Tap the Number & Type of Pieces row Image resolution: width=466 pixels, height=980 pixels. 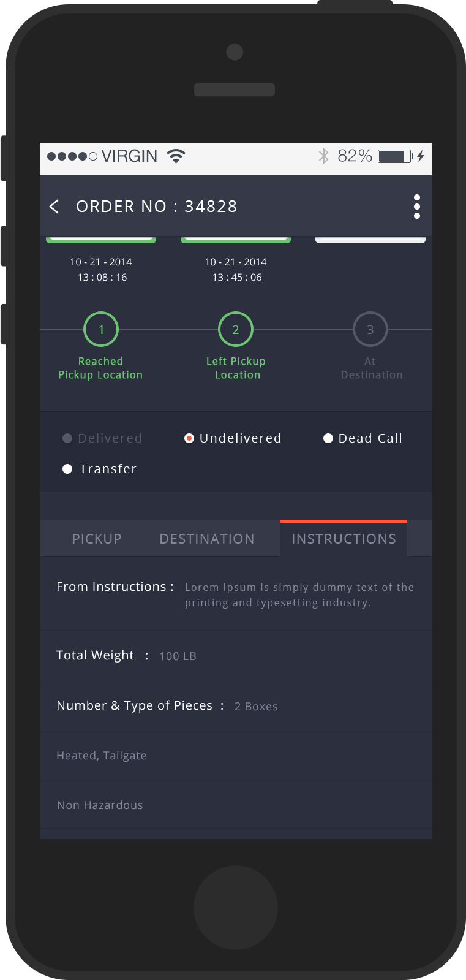[x=235, y=706]
